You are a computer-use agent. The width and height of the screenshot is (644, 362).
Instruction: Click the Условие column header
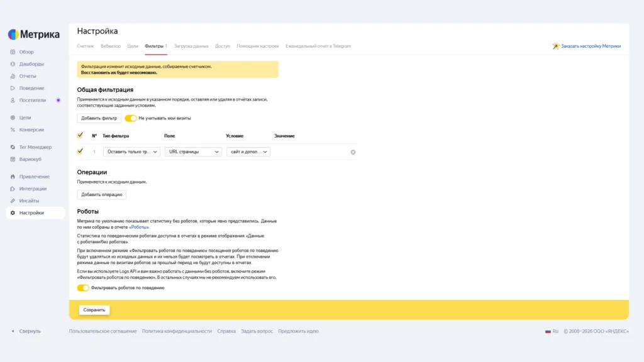pyautogui.click(x=235, y=136)
